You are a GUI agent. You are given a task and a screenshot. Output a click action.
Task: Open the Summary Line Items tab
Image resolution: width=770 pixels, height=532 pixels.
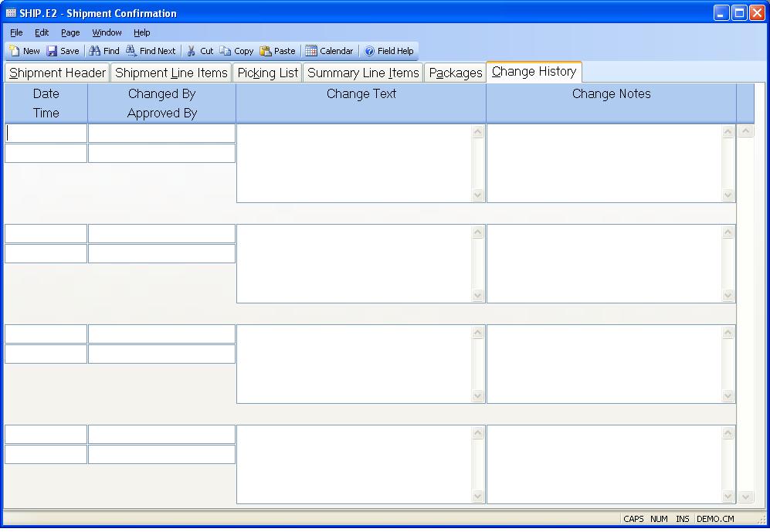(363, 73)
